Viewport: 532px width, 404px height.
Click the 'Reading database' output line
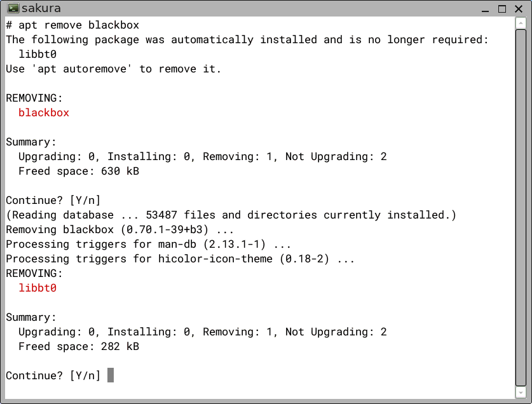coord(231,215)
